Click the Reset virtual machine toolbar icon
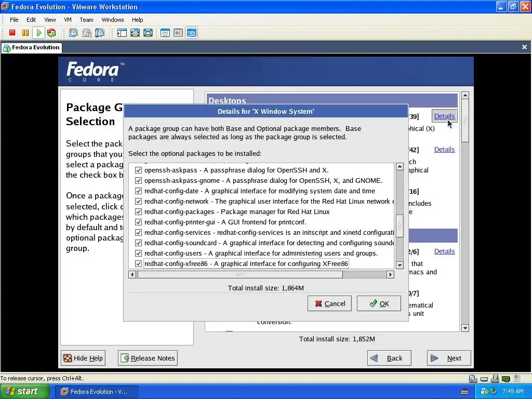This screenshot has height=399, width=532. [x=51, y=33]
